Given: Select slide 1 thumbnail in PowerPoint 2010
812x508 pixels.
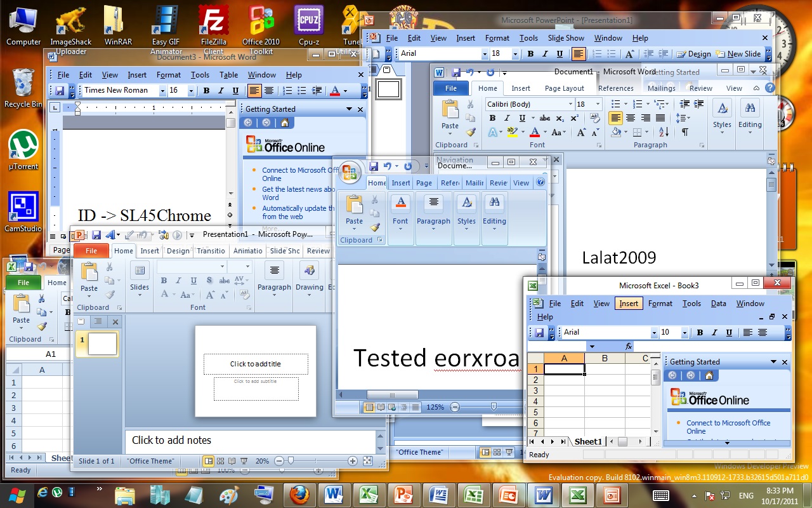Looking at the screenshot, I should coord(102,344).
